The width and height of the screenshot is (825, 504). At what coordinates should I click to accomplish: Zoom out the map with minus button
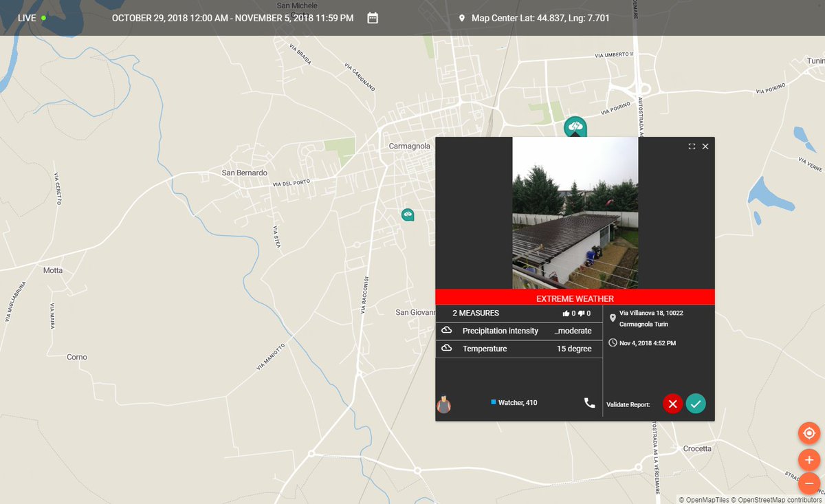click(809, 484)
